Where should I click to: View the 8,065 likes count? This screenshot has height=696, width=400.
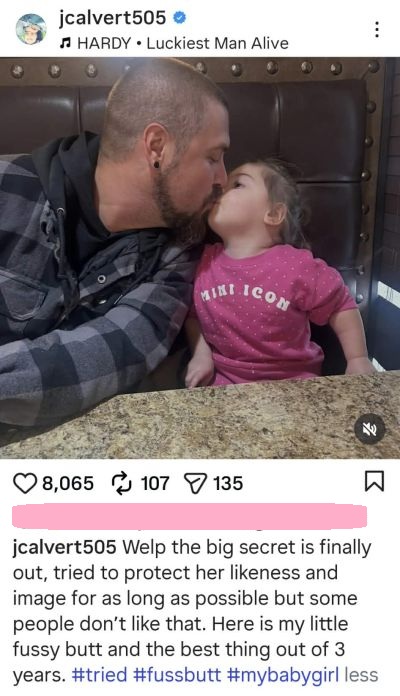[x=68, y=483]
